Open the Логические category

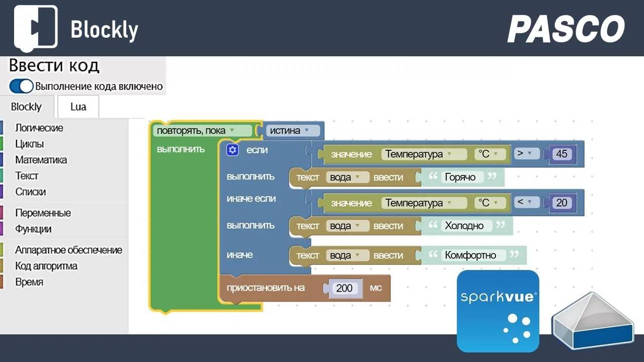click(x=39, y=128)
